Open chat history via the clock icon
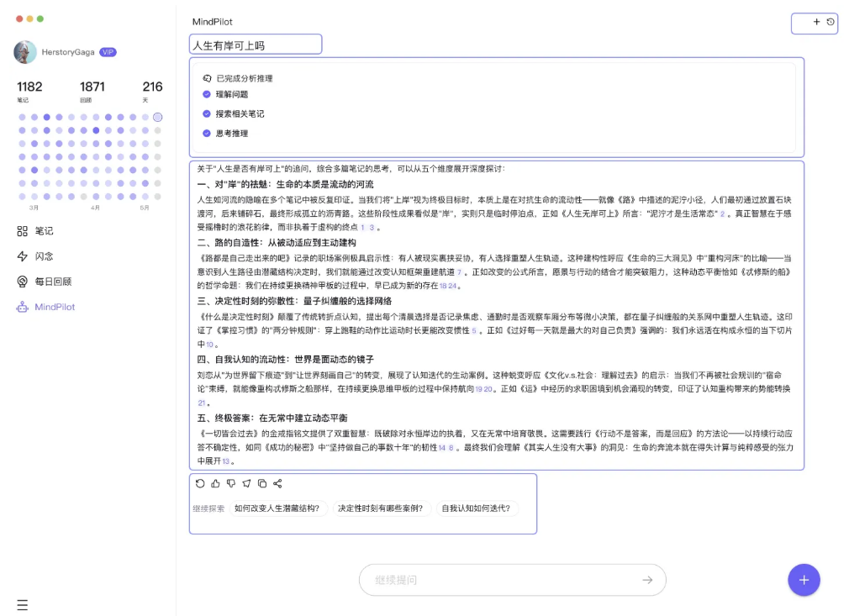The image size is (849, 616). pos(831,23)
